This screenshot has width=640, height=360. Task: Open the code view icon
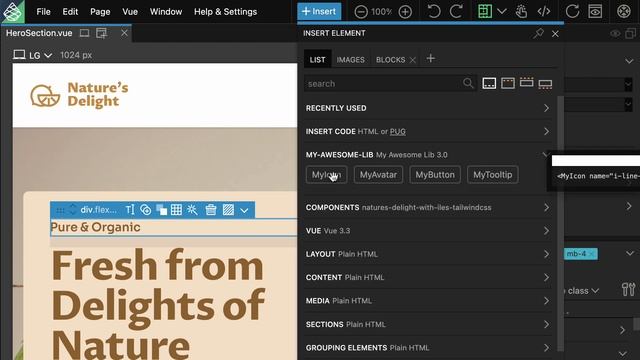[x=544, y=11]
